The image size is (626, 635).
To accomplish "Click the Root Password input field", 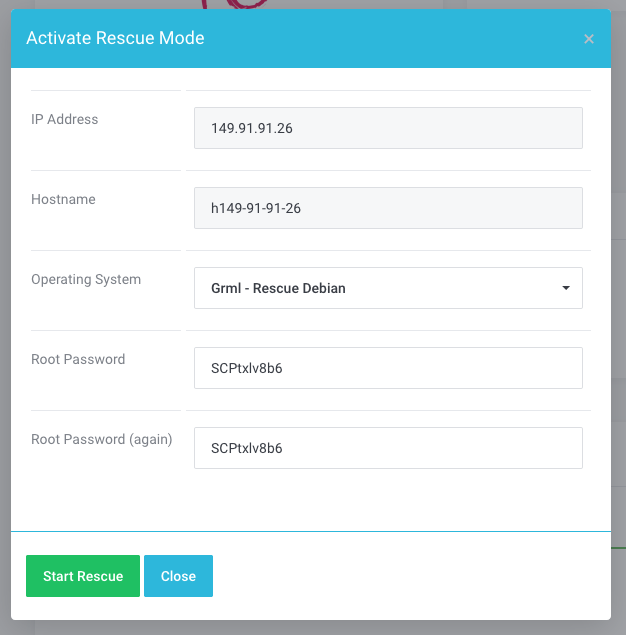I will 388,368.
